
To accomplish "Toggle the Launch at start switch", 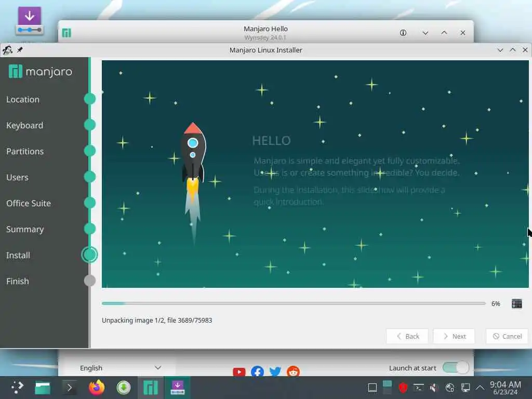I will click(456, 367).
